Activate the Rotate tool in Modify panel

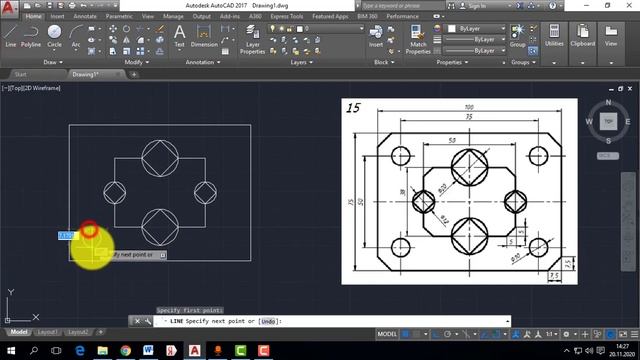click(x=127, y=29)
